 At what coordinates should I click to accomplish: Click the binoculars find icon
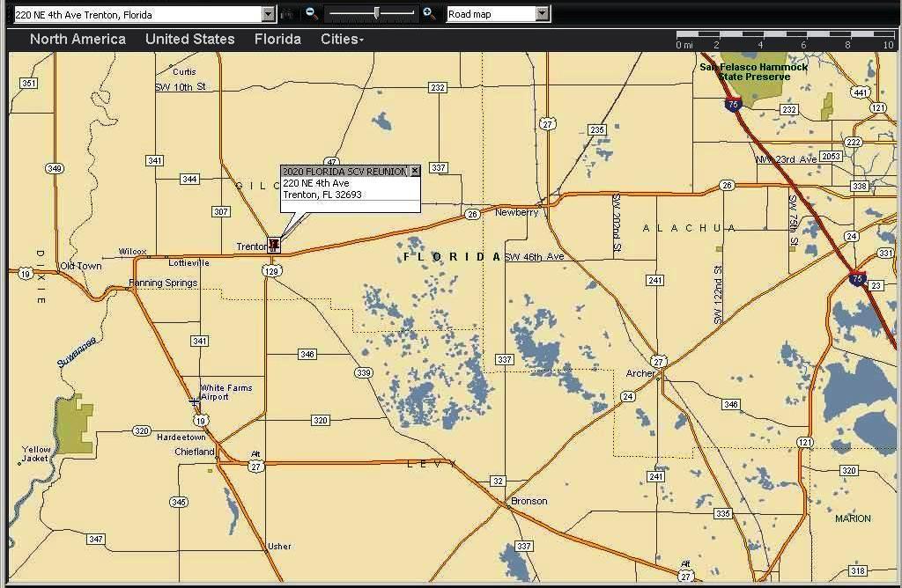click(287, 13)
